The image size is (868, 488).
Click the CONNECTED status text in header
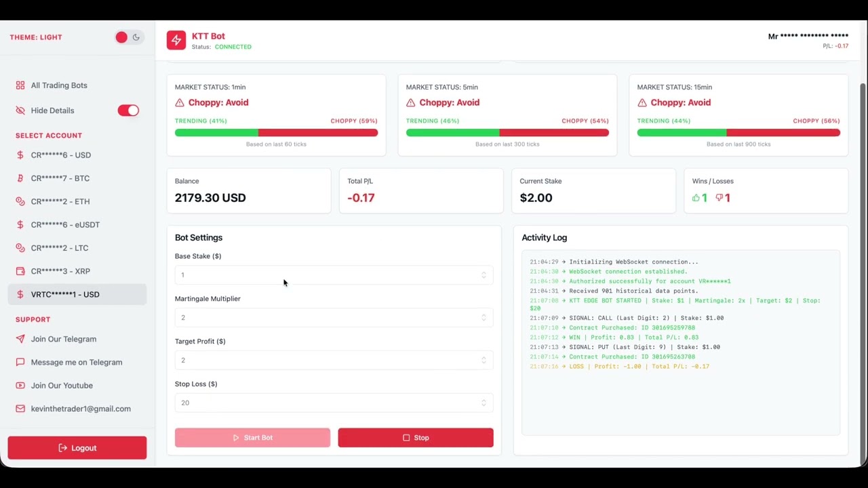click(233, 47)
